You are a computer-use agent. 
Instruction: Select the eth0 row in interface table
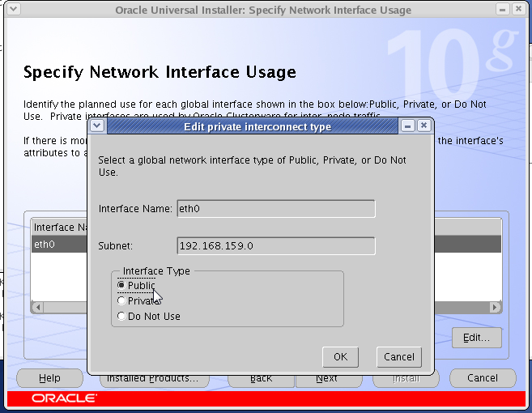point(59,244)
